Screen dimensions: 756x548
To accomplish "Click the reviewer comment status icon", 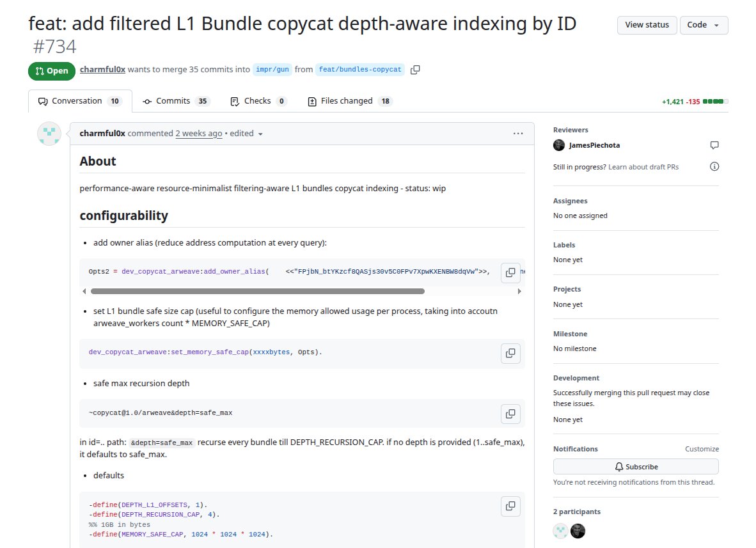I will tap(714, 145).
